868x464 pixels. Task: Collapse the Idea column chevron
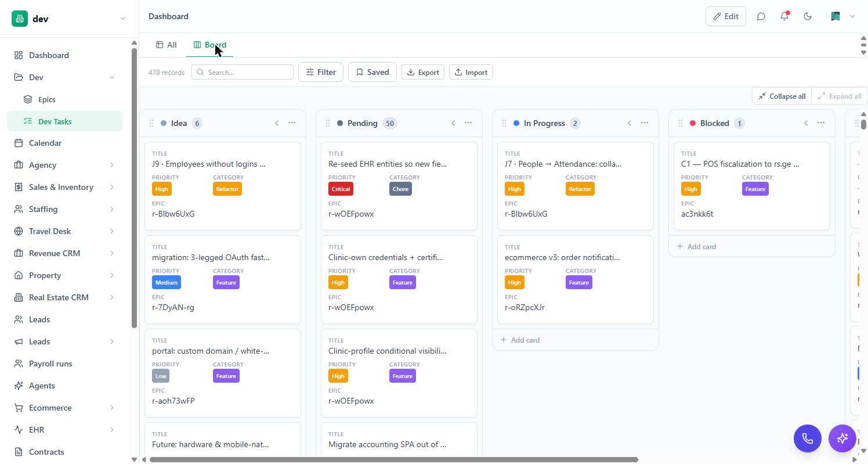tap(277, 123)
